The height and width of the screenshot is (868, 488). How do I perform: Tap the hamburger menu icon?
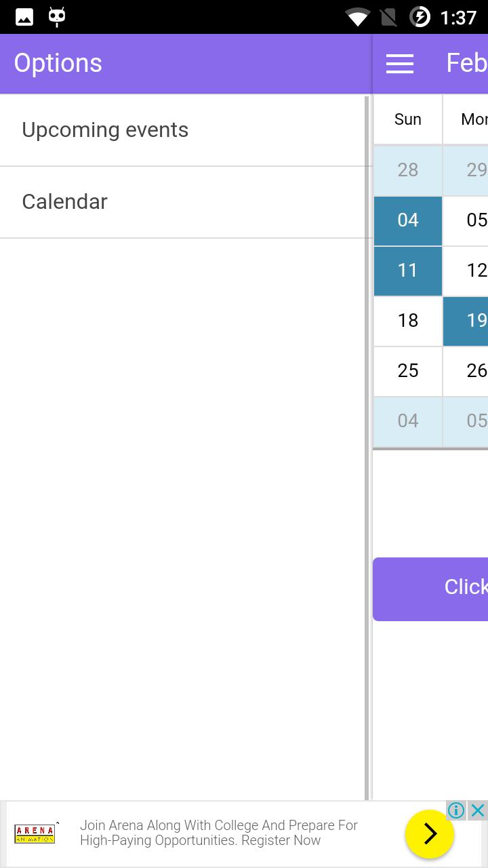click(400, 64)
